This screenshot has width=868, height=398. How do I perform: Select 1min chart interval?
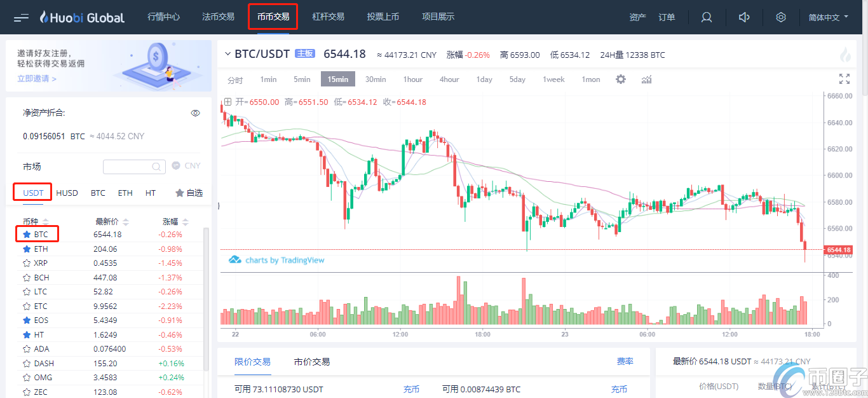pyautogui.click(x=268, y=79)
